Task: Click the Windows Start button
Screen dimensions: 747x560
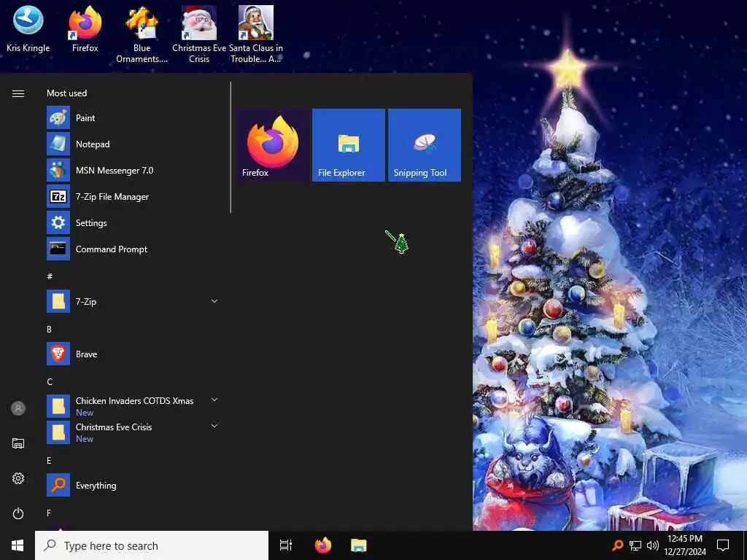Action: click(x=18, y=545)
